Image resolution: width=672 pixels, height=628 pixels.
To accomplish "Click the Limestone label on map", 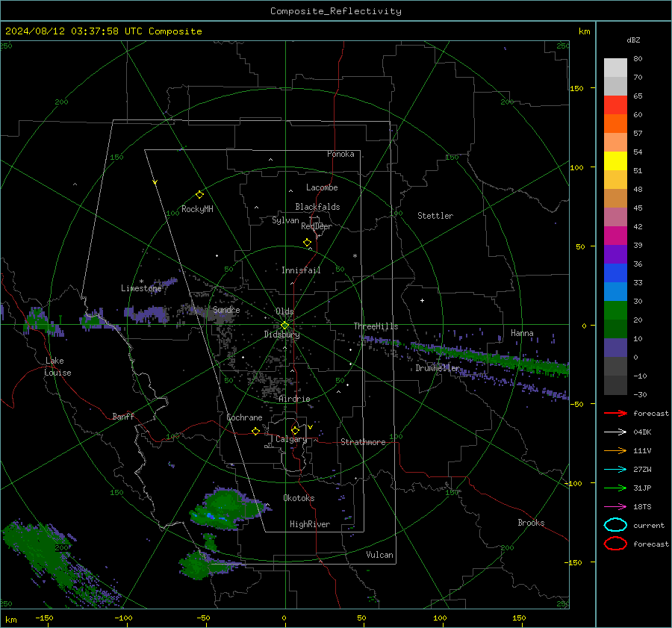I will click(141, 288).
